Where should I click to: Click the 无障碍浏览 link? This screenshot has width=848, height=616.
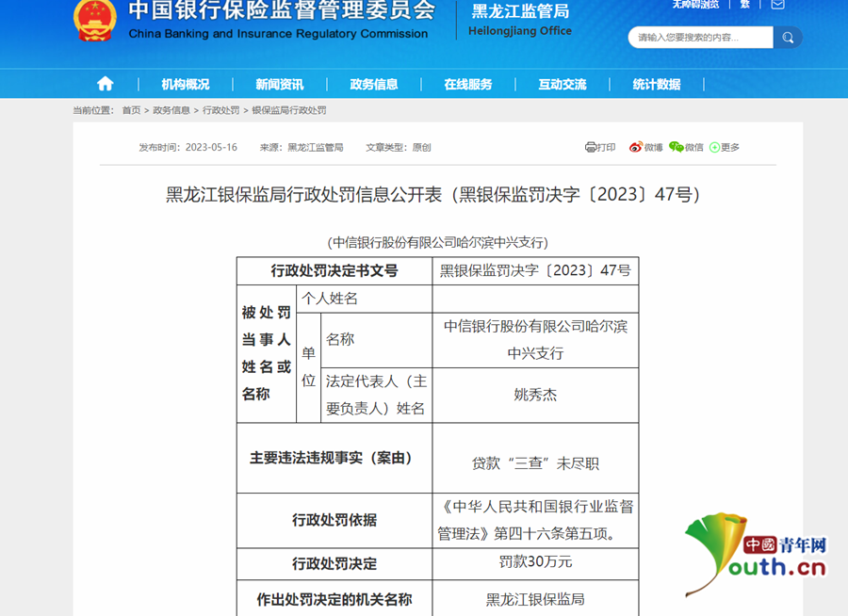click(695, 5)
